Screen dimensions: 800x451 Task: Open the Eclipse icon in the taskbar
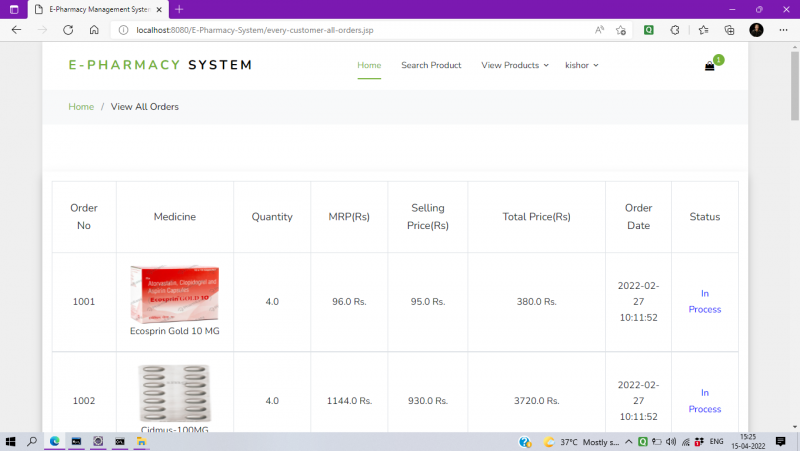click(98, 441)
